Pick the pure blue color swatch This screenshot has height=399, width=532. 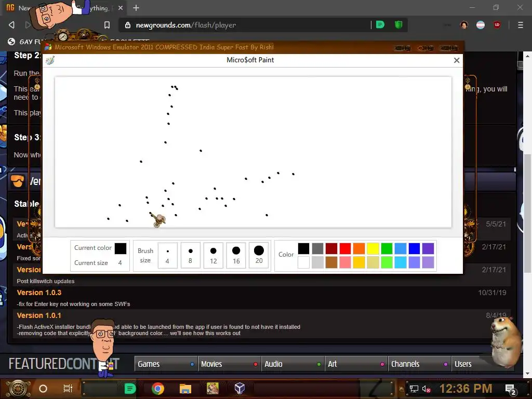click(414, 248)
